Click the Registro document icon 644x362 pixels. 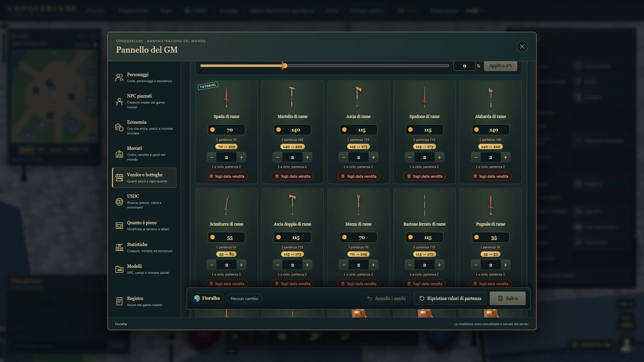coord(119,301)
